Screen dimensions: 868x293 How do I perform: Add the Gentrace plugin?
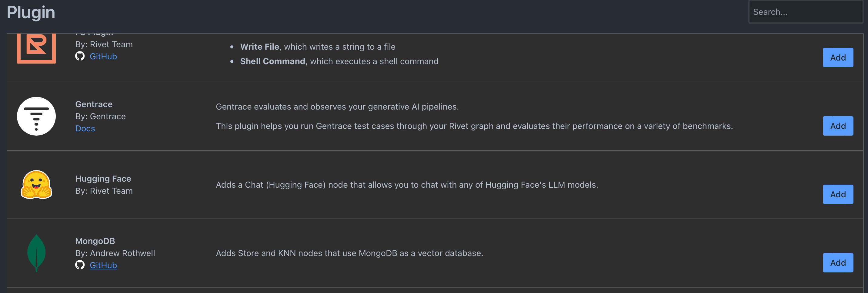coord(838,126)
